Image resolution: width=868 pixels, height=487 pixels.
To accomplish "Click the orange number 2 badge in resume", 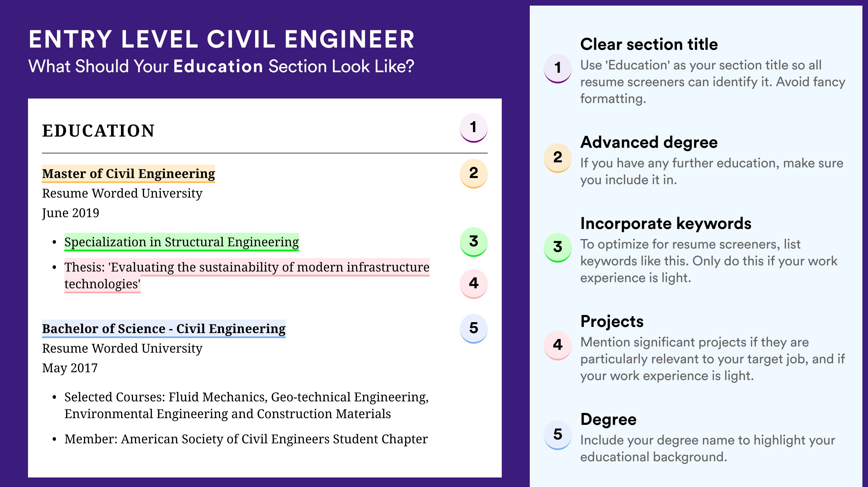I will pyautogui.click(x=473, y=174).
